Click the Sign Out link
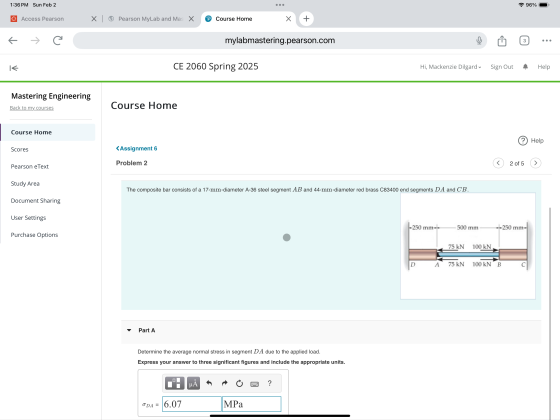This screenshot has width=560, height=420. coord(501,67)
